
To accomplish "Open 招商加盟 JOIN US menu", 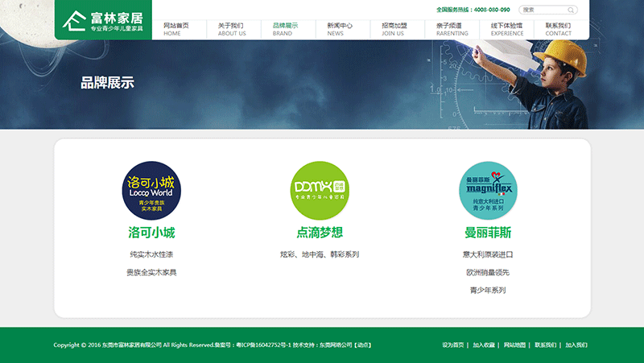I will (x=394, y=29).
